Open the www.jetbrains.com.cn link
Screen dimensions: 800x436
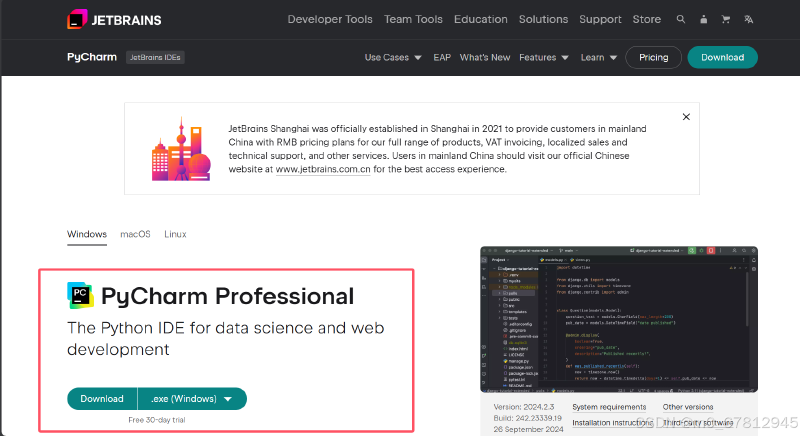pos(323,169)
